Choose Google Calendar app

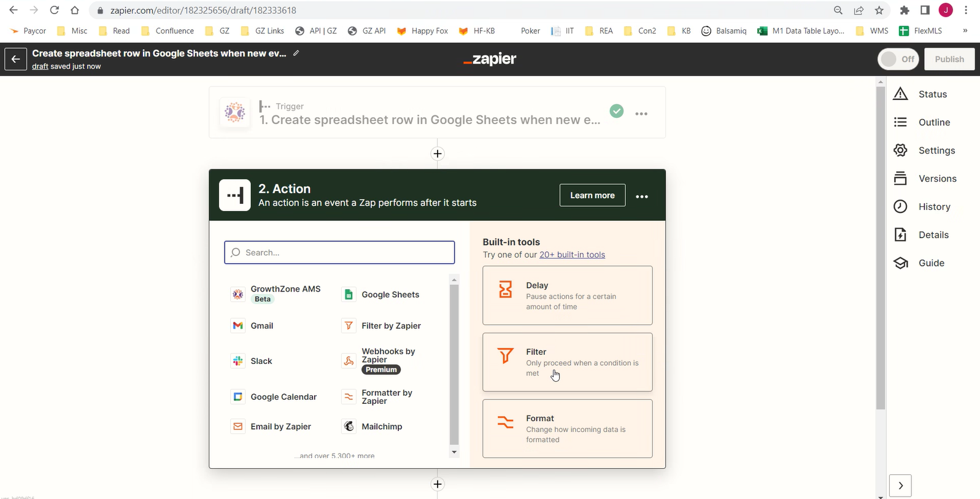coord(274,397)
